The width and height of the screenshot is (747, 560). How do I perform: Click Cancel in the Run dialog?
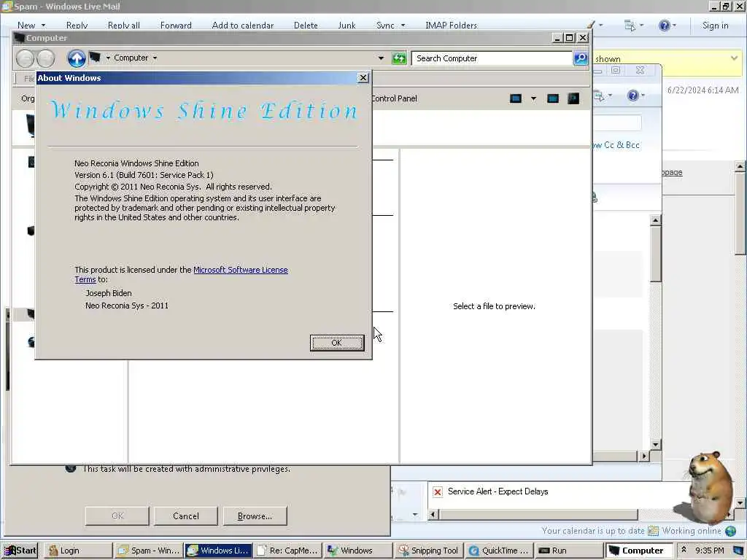click(x=186, y=516)
